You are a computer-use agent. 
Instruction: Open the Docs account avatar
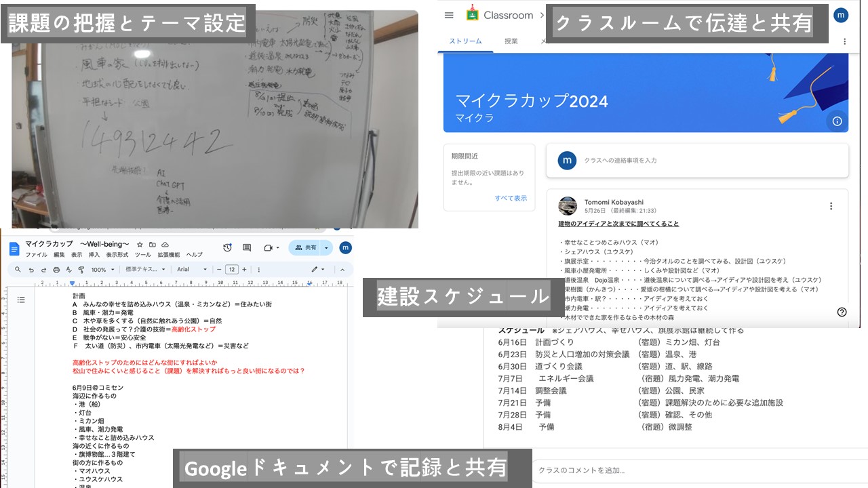coord(345,248)
